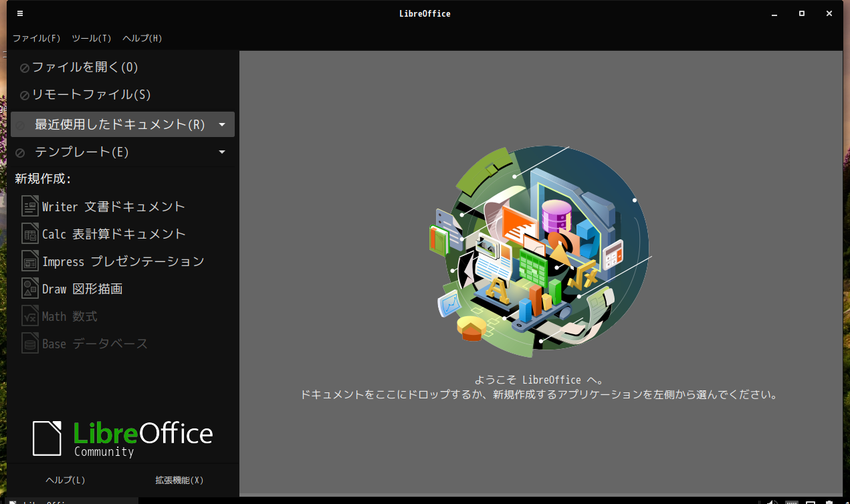Screen dimensions: 850x504
Task: Minimize the LibreOffice window
Action: [774, 13]
